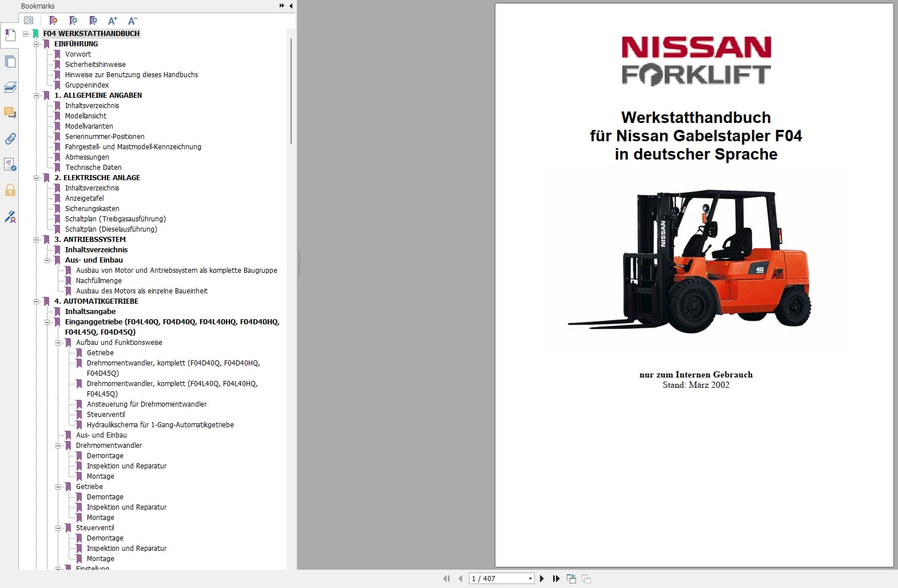Open the Inhaltsangabe bookmark
Image resolution: width=898 pixels, height=588 pixels.
coord(90,312)
